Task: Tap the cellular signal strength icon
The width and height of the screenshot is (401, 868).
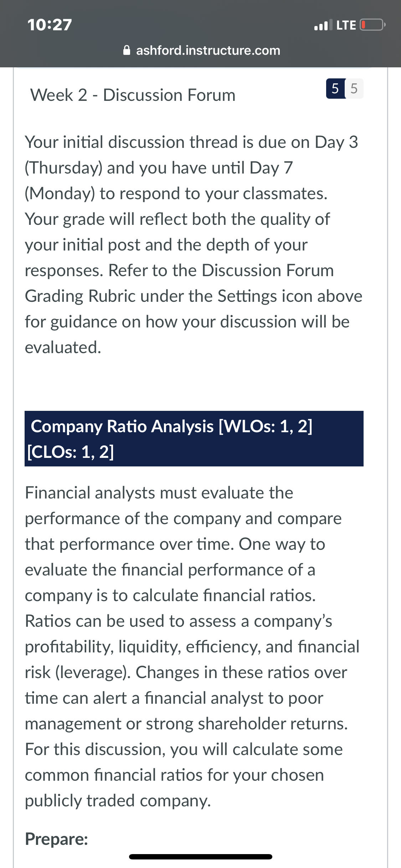Action: pyautogui.click(x=323, y=25)
